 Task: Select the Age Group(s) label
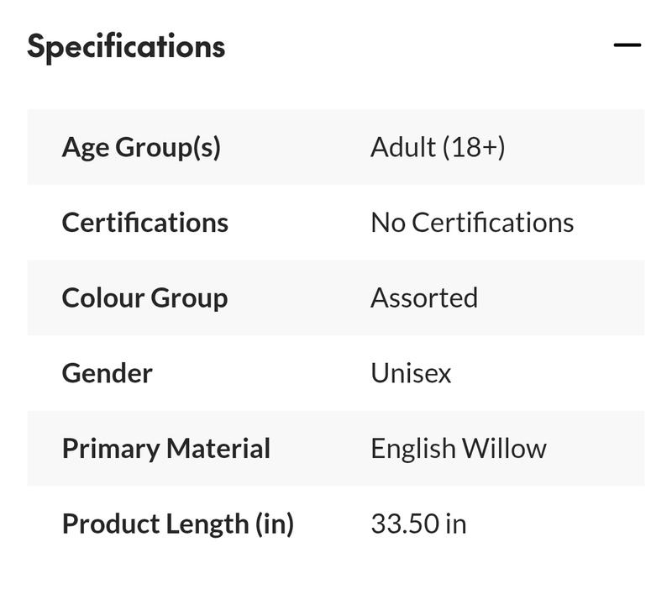[x=141, y=147]
